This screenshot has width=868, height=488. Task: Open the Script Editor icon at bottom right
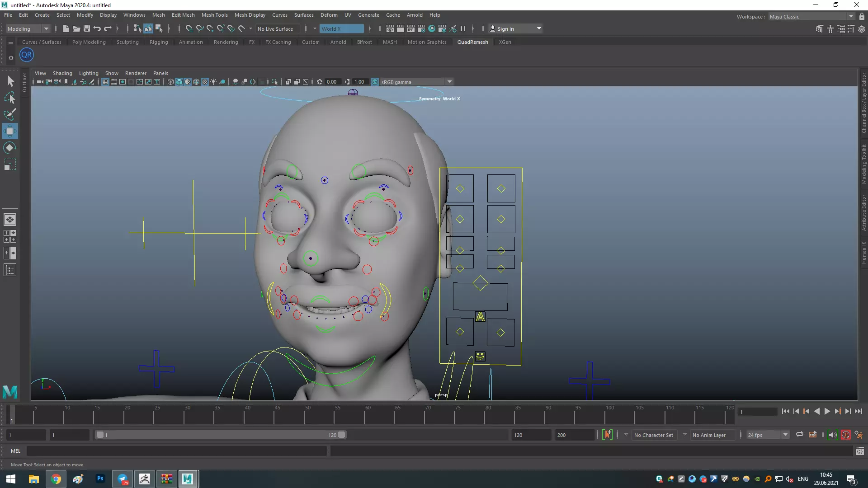coord(860,451)
